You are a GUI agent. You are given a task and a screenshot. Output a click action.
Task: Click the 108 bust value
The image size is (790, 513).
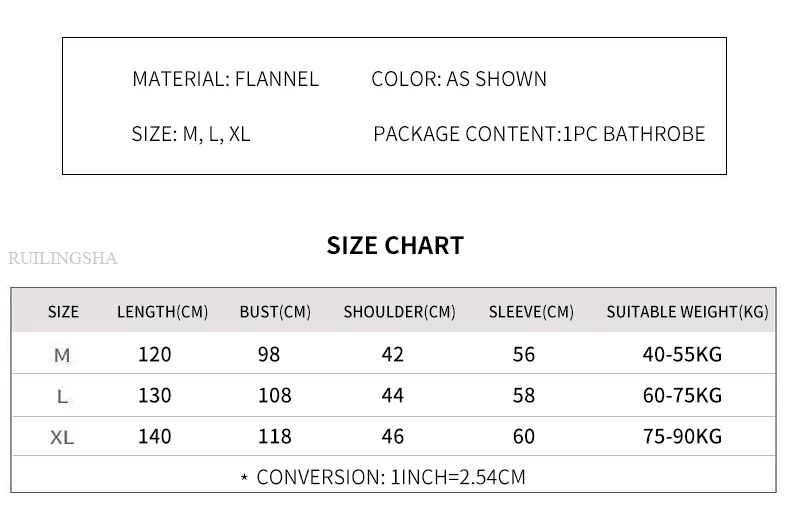click(x=275, y=396)
